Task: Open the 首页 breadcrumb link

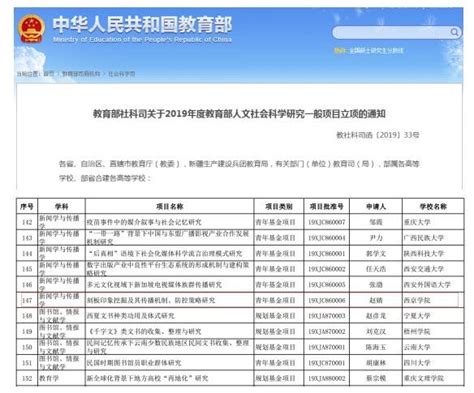Action: [x=48, y=74]
